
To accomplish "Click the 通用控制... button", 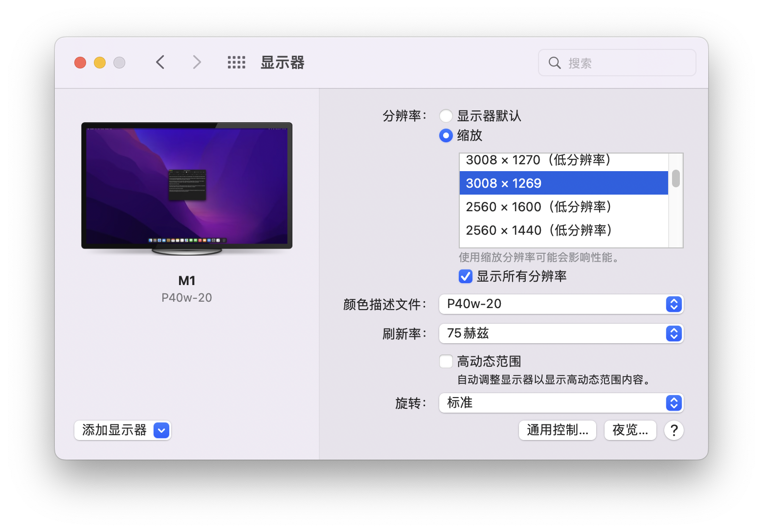I will coord(557,430).
